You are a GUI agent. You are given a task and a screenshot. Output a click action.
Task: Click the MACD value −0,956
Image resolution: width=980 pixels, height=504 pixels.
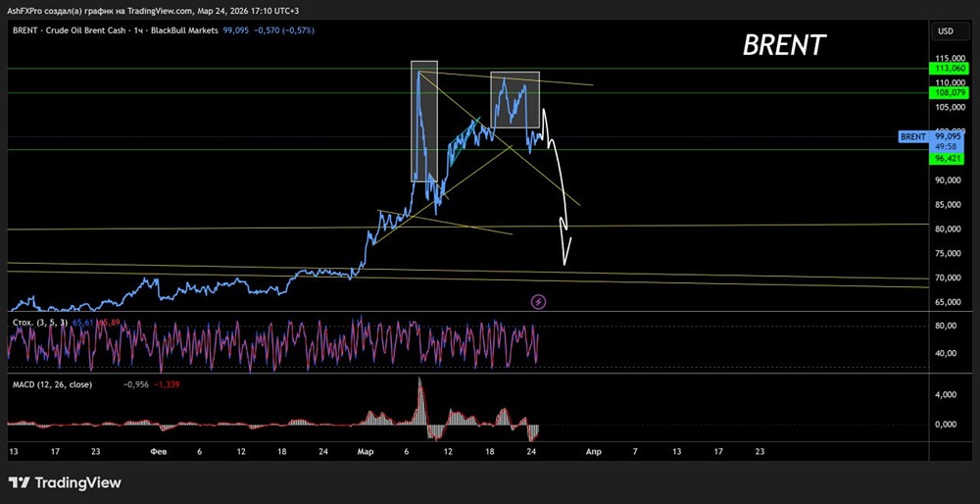[135, 384]
